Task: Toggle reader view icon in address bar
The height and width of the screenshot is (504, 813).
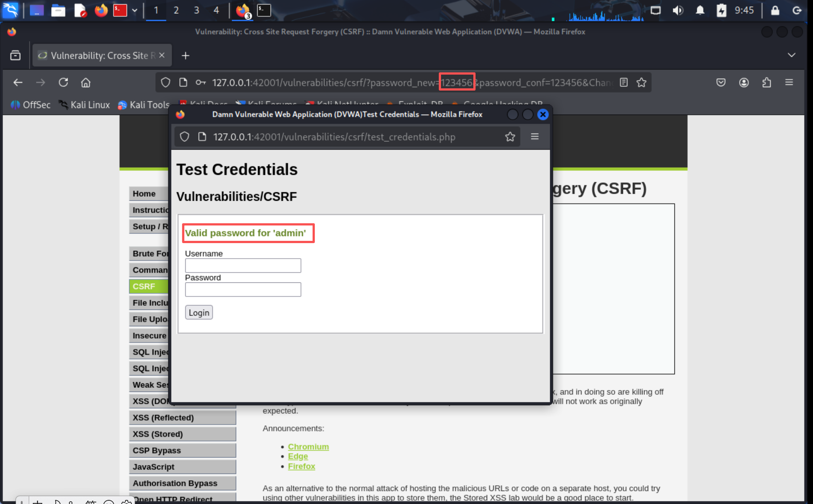Action: pyautogui.click(x=624, y=82)
